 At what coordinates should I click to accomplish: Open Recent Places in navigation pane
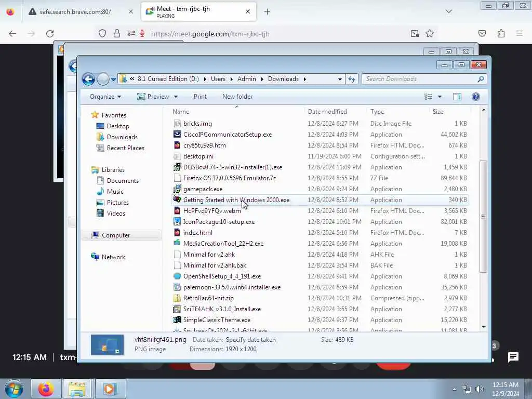126,148
